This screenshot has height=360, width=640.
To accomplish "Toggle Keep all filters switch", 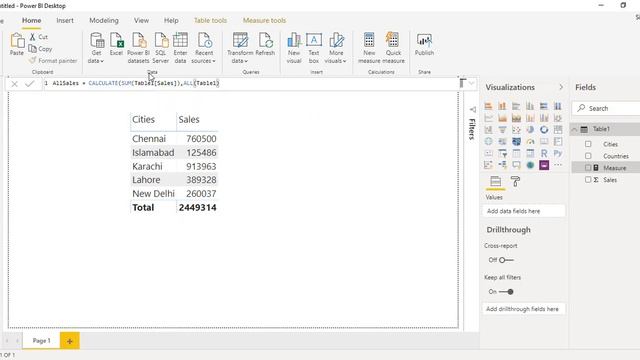I will pos(506,292).
